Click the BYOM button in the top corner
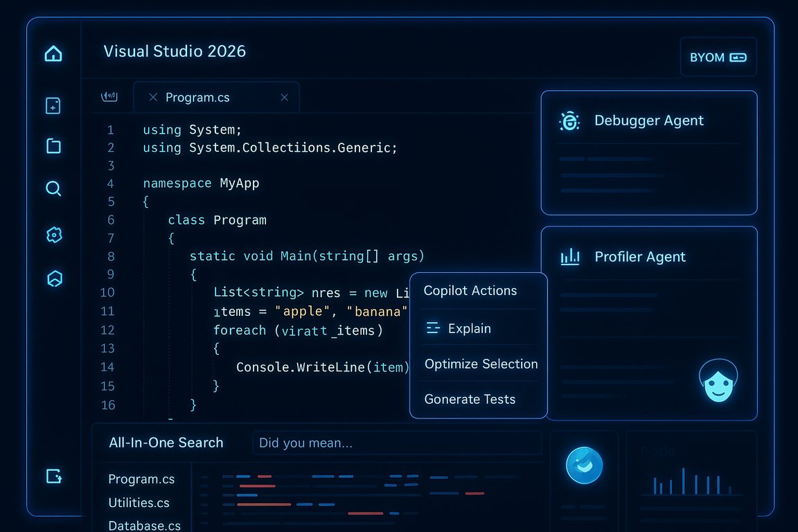 coord(718,57)
